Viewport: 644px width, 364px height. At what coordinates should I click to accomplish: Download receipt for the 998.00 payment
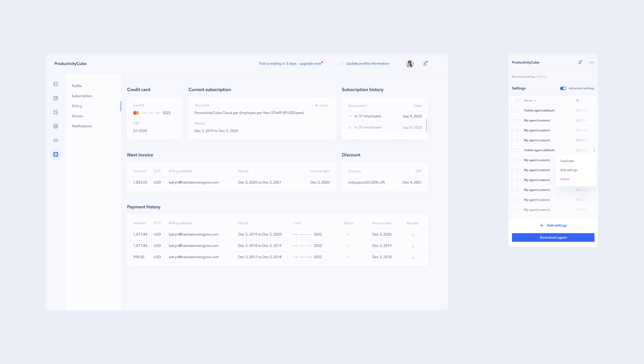point(413,257)
